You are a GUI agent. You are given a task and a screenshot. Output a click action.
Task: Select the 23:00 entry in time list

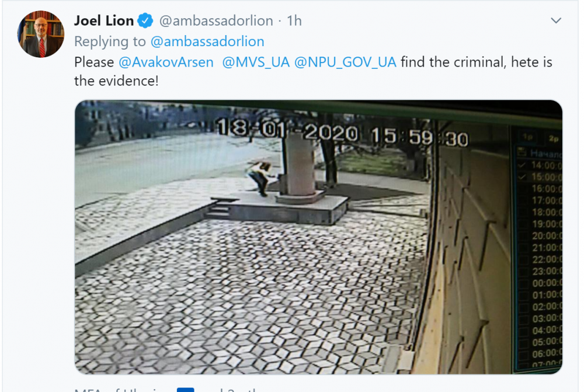(547, 271)
